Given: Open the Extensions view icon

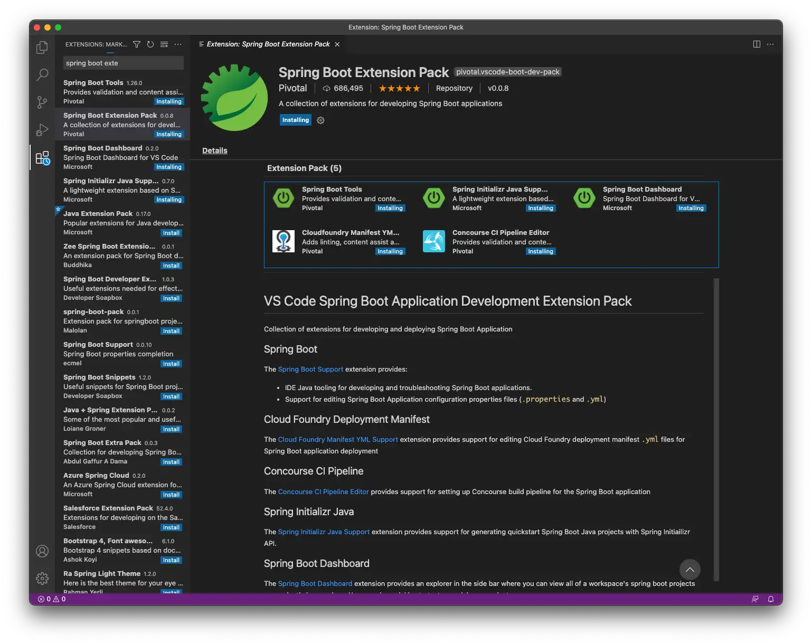Looking at the screenshot, I should 43,158.
